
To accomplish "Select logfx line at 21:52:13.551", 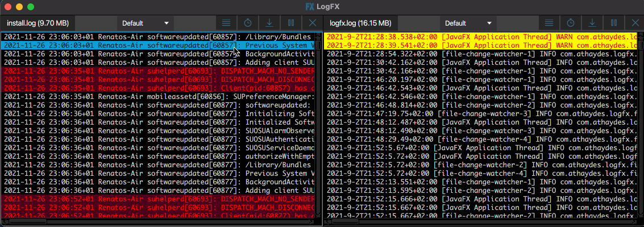I will tap(480, 181).
